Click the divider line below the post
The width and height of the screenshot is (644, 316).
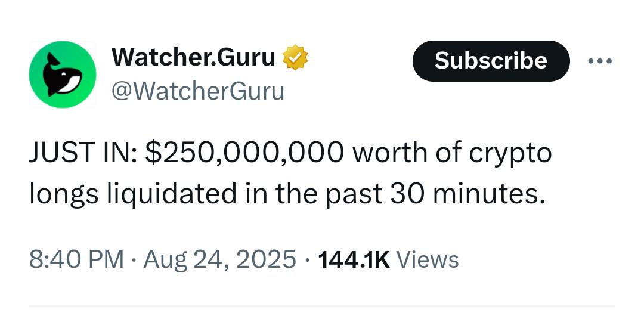click(x=321, y=306)
